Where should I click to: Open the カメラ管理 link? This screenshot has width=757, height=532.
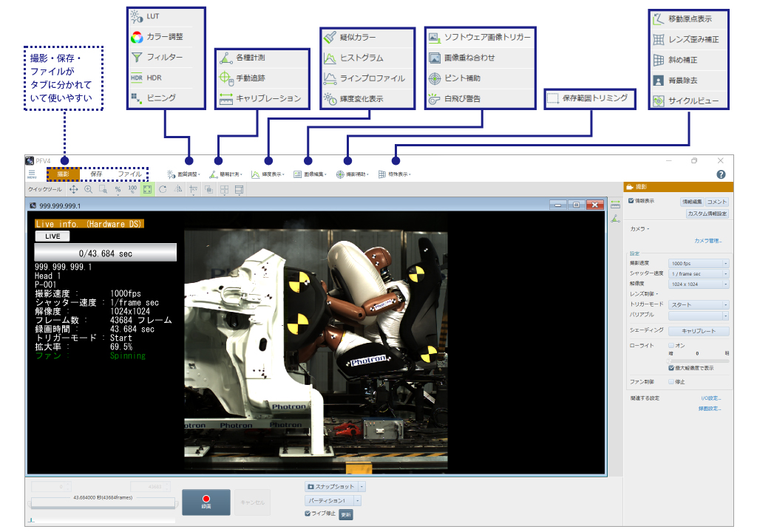[708, 239]
